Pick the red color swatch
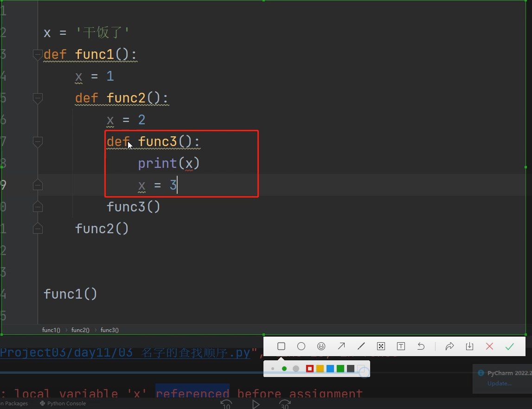Viewport: 532px width, 409px height. click(310, 369)
